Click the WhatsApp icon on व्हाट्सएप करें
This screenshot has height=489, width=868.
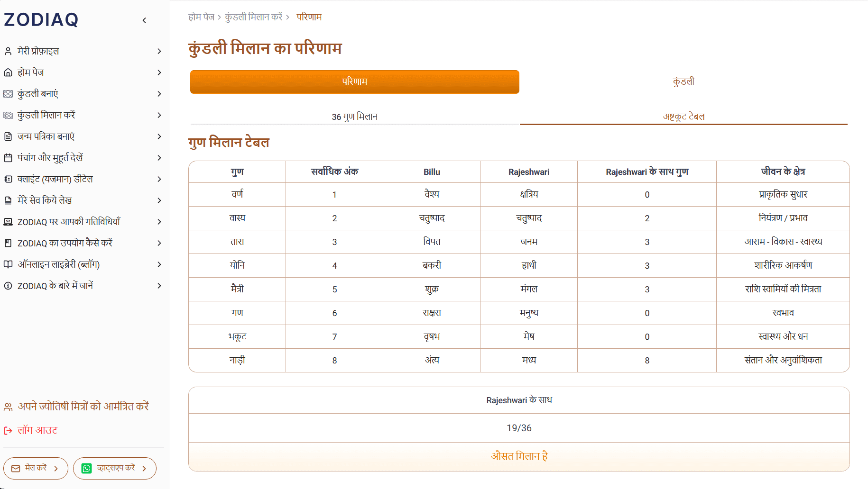point(87,468)
